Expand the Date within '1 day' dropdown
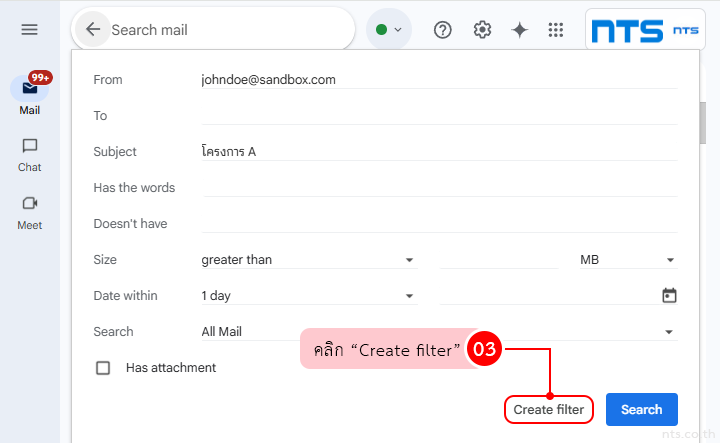 [x=308, y=296]
